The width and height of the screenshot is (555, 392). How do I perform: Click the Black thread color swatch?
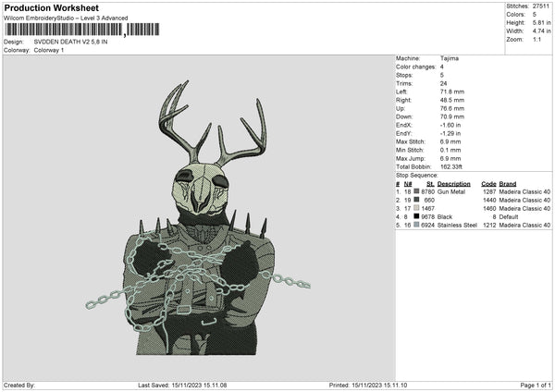point(416,216)
